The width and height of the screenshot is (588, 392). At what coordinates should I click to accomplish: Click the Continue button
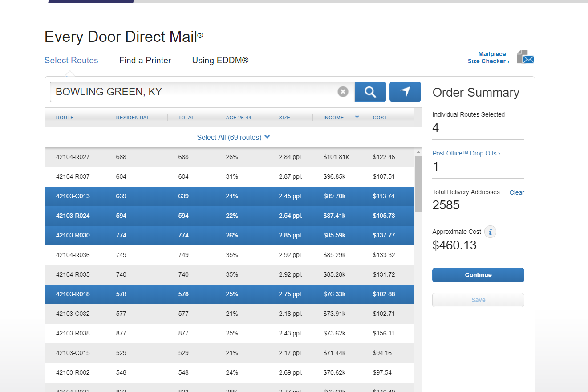tap(478, 275)
